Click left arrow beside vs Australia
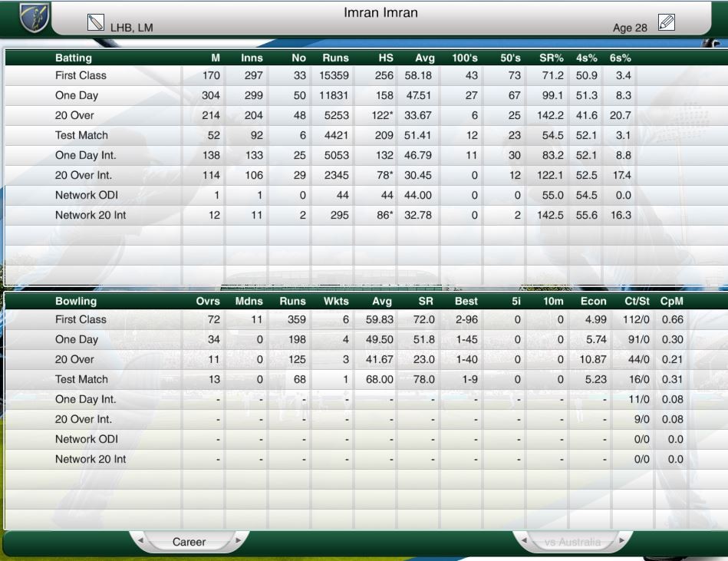The width and height of the screenshot is (728, 561). pos(524,540)
